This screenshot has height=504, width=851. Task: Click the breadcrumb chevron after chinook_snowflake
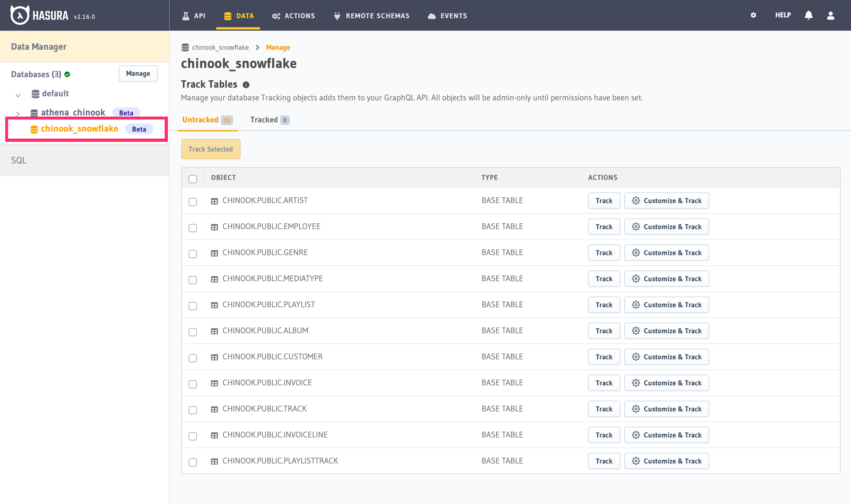pos(257,47)
